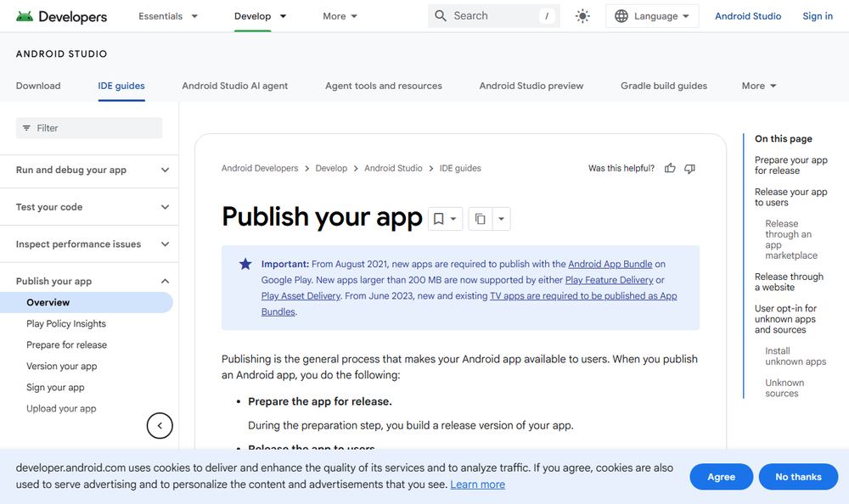
Task: Click the globe icon in Language button
Action: (x=621, y=16)
